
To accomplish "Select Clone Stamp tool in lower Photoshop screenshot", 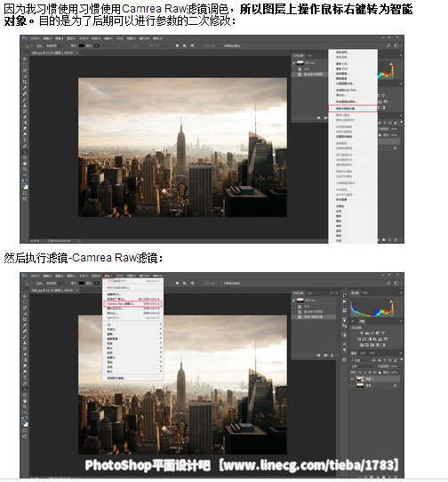I will 25,342.
